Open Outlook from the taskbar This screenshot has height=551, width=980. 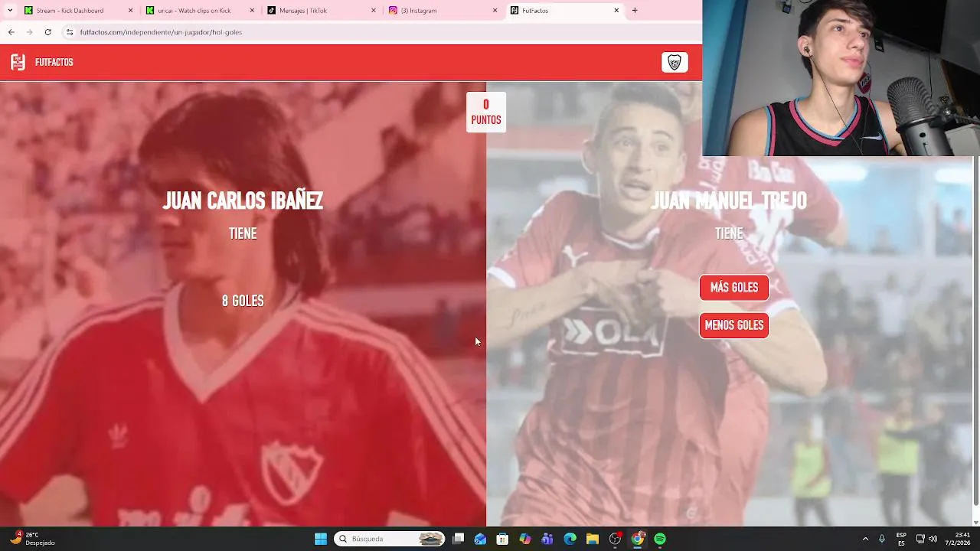tap(480, 539)
